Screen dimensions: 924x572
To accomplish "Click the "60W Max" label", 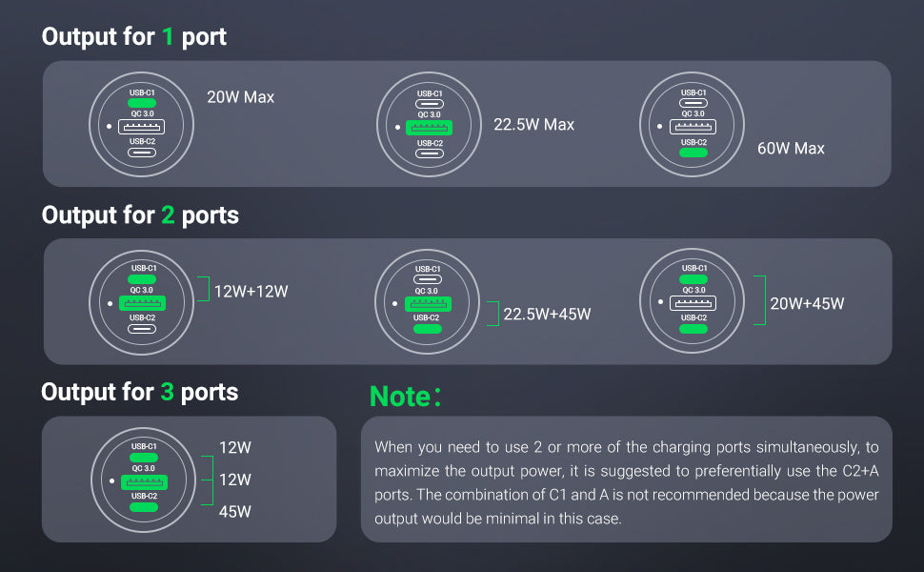I will click(x=791, y=149).
